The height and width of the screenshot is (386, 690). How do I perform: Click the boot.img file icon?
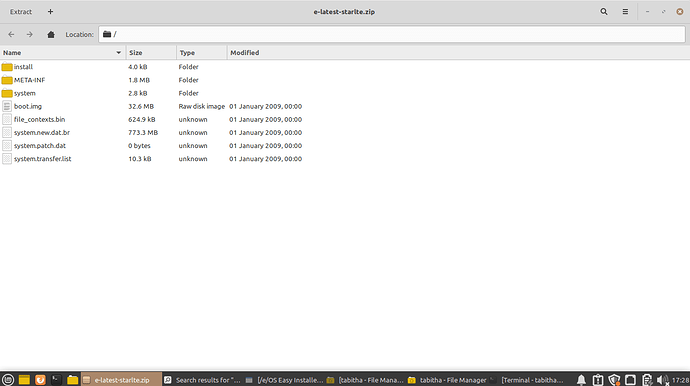click(7, 107)
